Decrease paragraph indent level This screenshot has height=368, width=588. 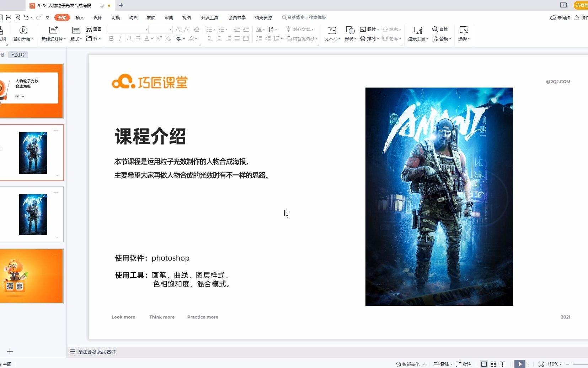pos(237,29)
